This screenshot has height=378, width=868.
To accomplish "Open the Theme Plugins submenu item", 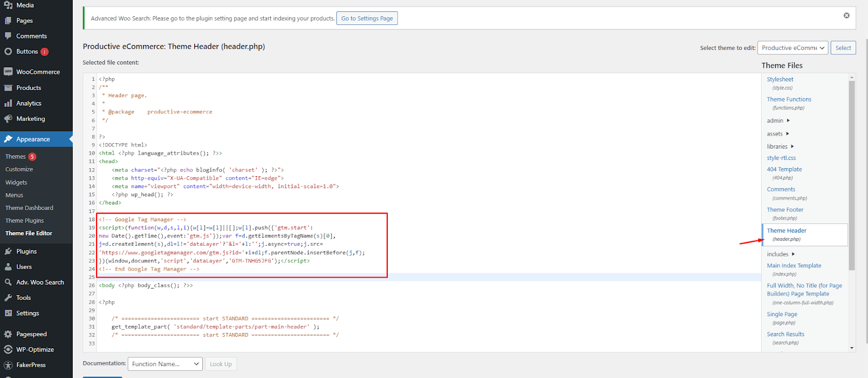I will (x=24, y=221).
